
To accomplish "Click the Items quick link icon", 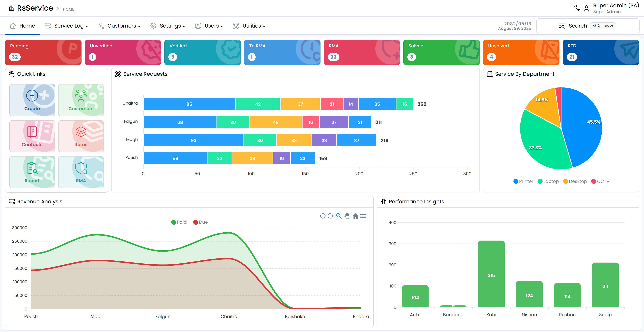I will coord(81,132).
